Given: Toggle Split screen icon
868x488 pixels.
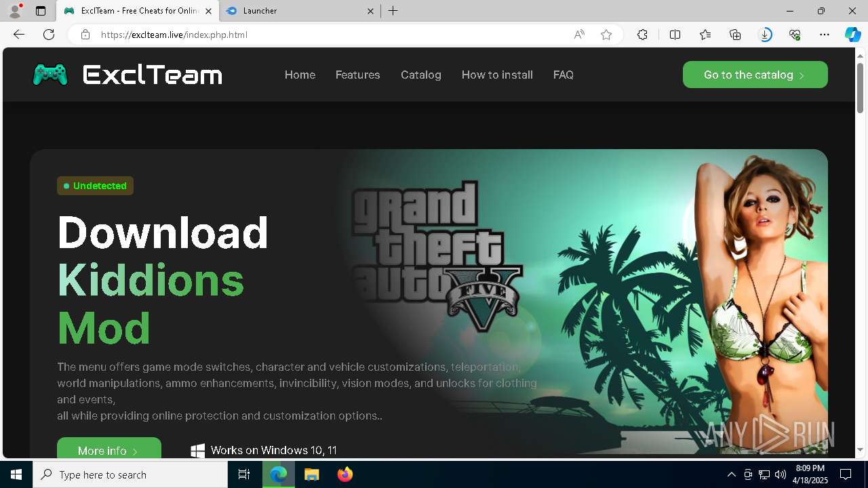Looking at the screenshot, I should pyautogui.click(x=675, y=35).
